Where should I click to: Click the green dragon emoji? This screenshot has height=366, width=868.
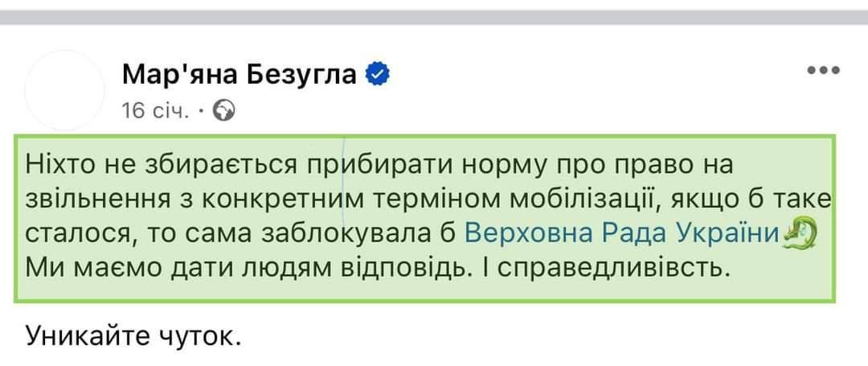(x=799, y=234)
